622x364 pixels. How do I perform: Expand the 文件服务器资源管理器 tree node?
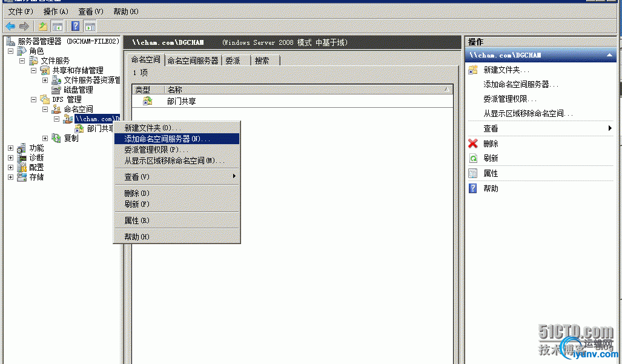coord(45,80)
